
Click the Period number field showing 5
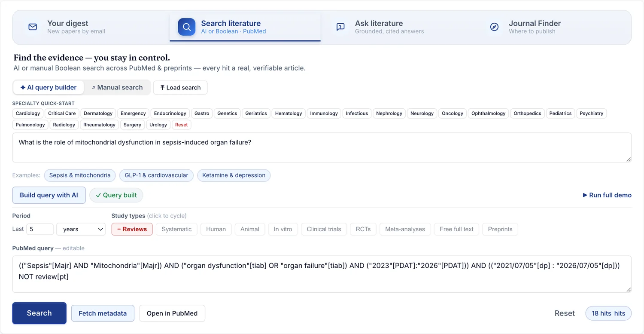pyautogui.click(x=40, y=229)
